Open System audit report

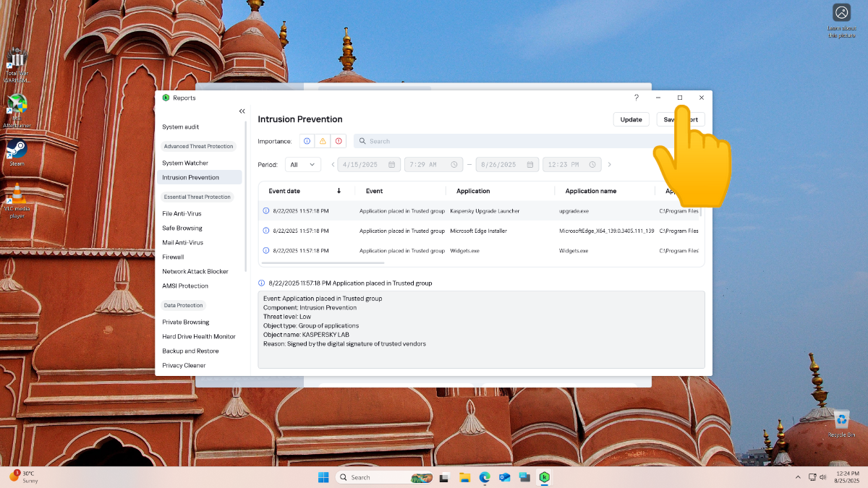[181, 127]
